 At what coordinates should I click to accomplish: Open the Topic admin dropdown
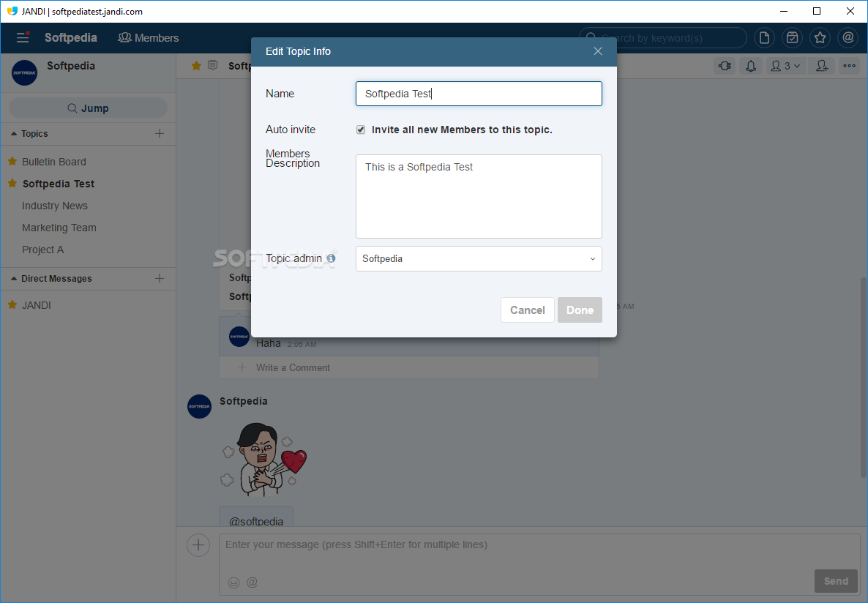(479, 258)
